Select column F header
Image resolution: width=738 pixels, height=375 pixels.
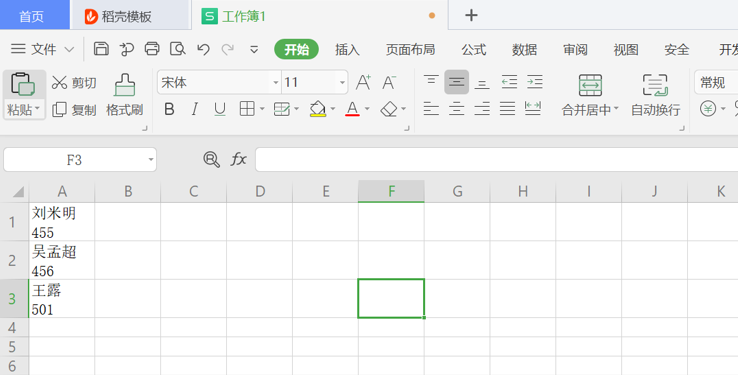pyautogui.click(x=391, y=191)
